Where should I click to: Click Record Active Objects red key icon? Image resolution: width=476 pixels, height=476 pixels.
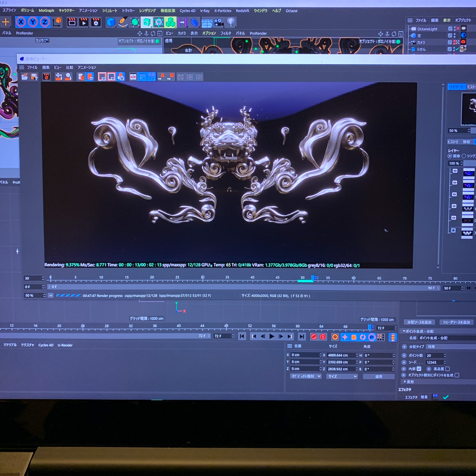pyautogui.click(x=314, y=337)
